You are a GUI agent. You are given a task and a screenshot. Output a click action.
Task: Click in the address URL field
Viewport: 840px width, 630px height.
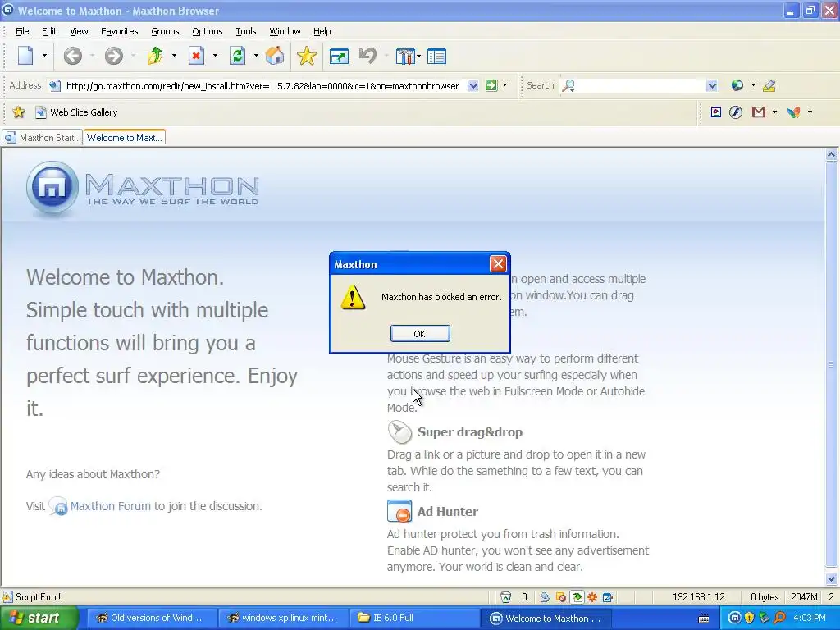pos(262,85)
